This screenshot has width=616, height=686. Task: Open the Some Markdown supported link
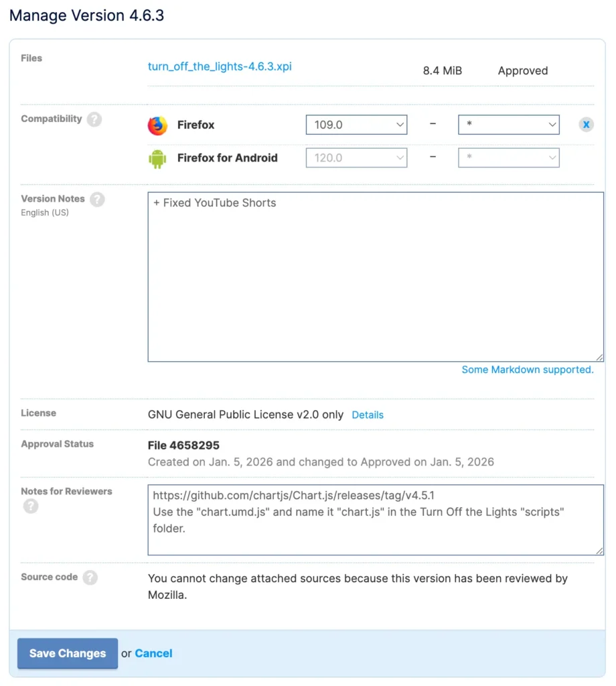pos(528,370)
